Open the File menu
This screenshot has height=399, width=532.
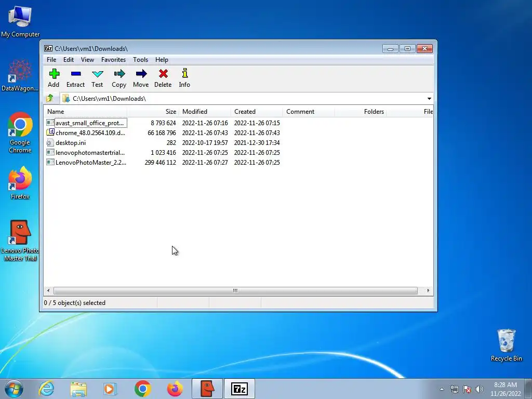pos(51,60)
